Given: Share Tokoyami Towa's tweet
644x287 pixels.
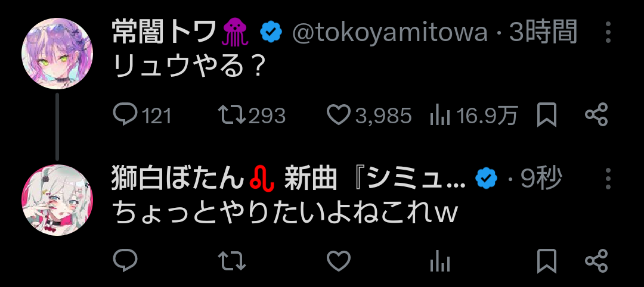Looking at the screenshot, I should point(596,115).
